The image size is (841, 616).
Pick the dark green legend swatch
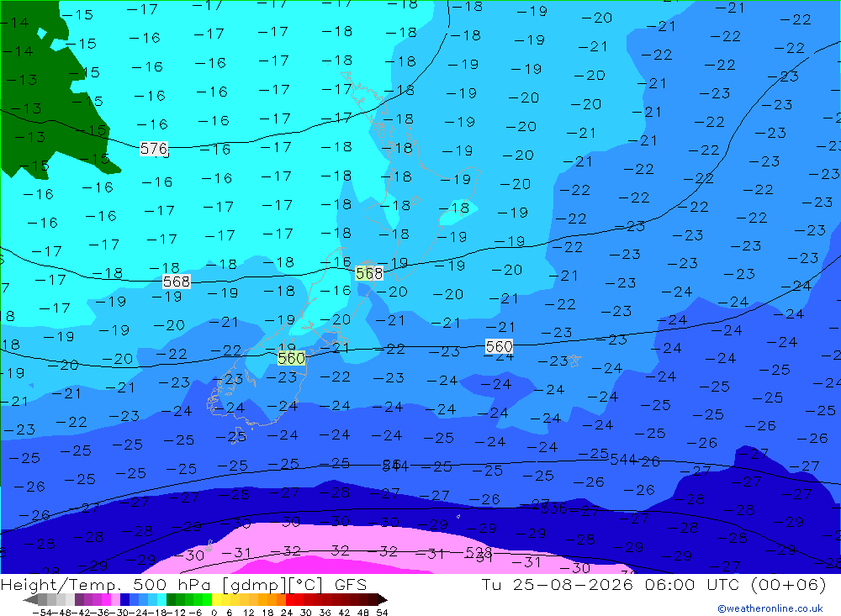[171, 599]
